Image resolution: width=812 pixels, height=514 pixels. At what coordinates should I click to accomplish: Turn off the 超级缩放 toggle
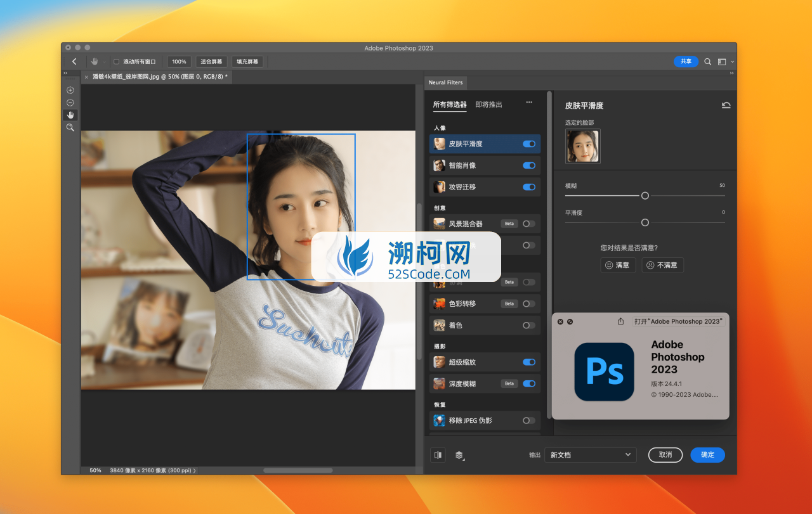[x=529, y=362]
